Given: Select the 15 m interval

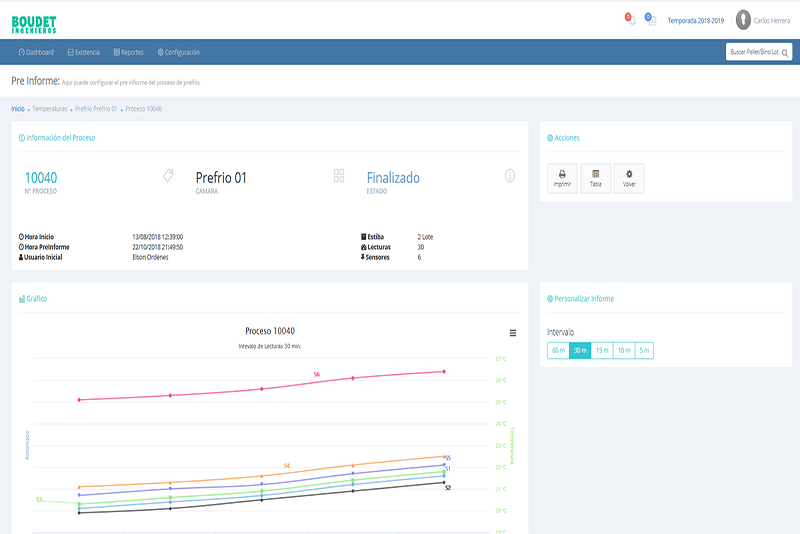Looking at the screenshot, I should coord(602,350).
